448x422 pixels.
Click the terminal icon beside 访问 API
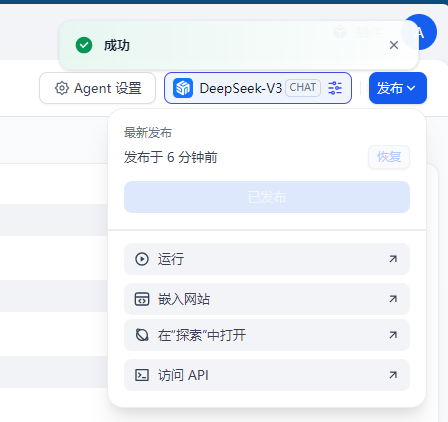pyautogui.click(x=142, y=375)
